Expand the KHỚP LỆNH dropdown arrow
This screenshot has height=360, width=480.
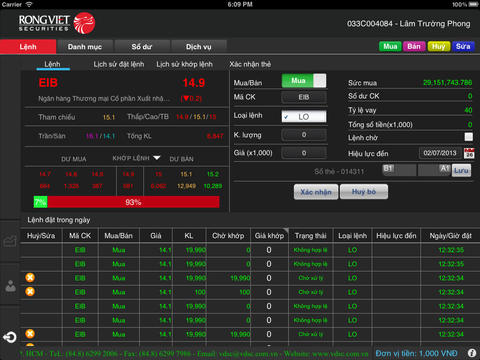156,158
